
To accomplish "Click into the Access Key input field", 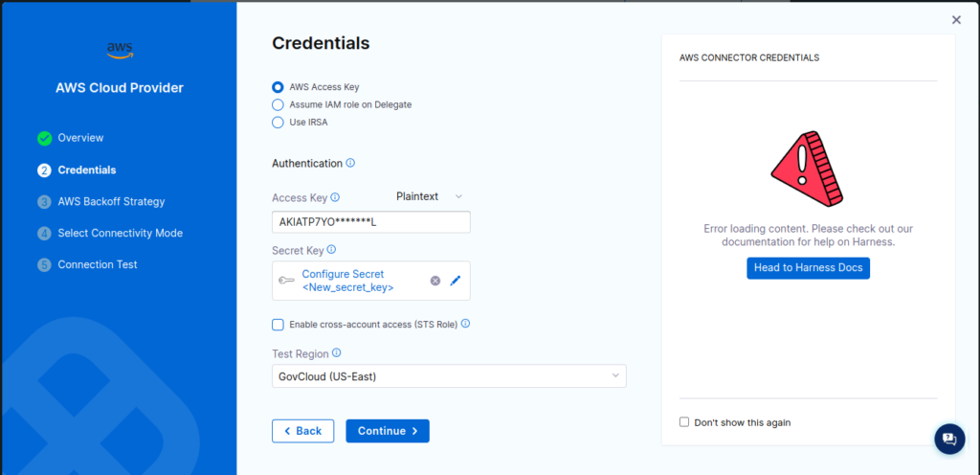I will (x=370, y=222).
